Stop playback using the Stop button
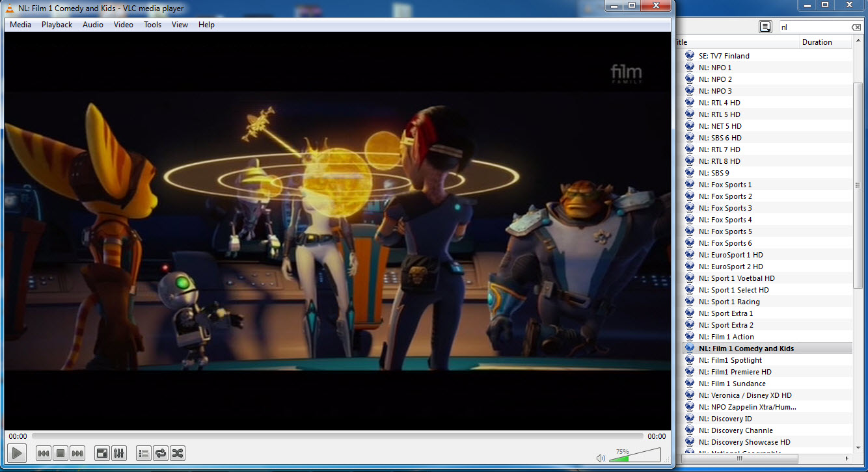 point(61,453)
